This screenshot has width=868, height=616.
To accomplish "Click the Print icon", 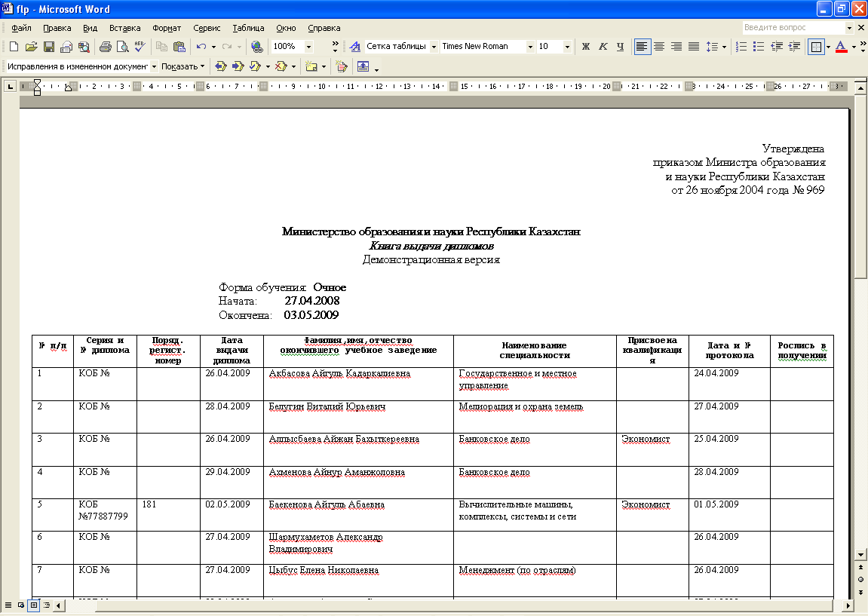I will tap(105, 47).
